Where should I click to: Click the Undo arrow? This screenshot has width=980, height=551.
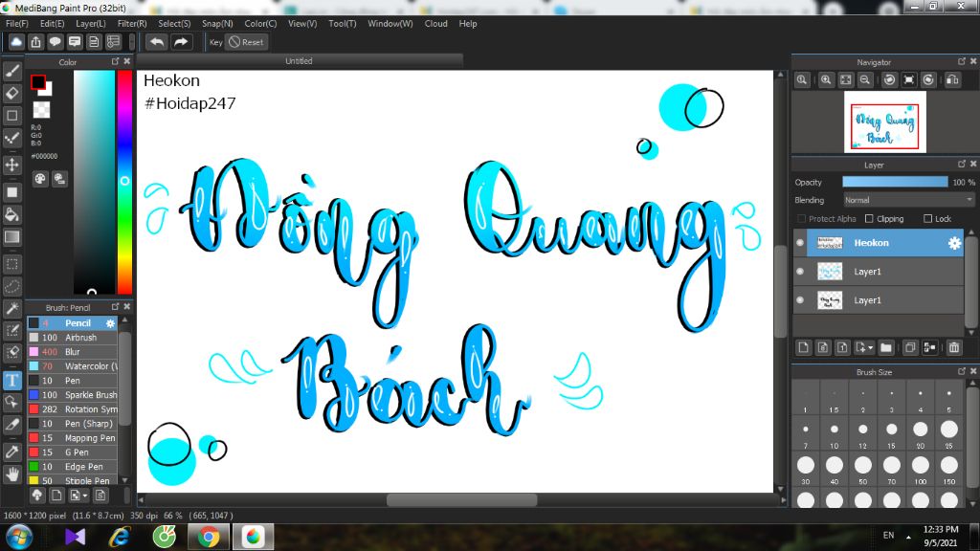coord(157,42)
